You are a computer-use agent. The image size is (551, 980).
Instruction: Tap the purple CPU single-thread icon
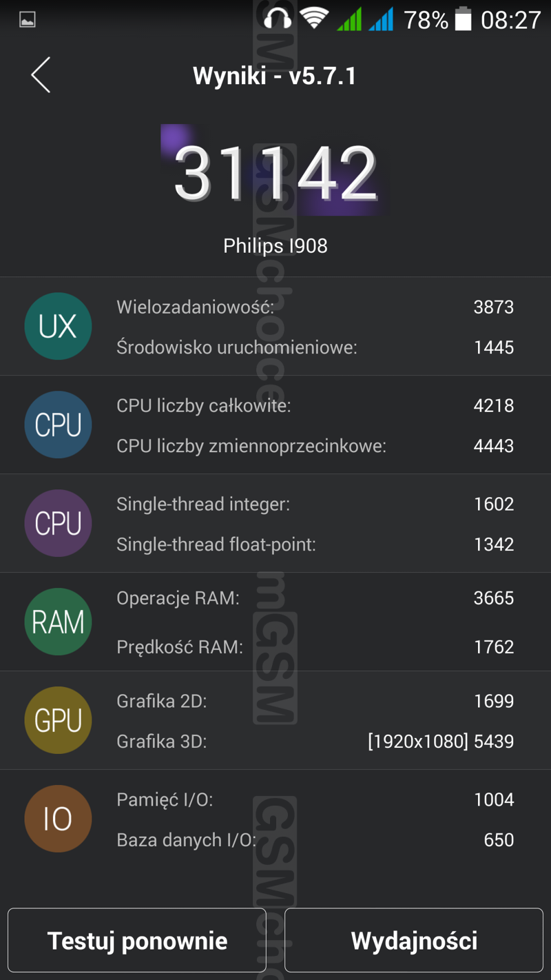point(58,523)
